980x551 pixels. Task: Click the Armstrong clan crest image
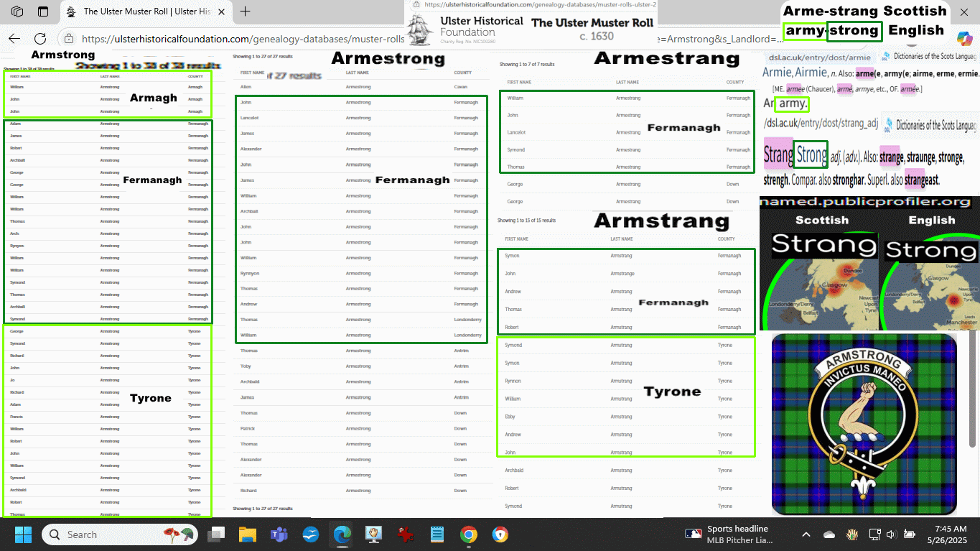[864, 424]
